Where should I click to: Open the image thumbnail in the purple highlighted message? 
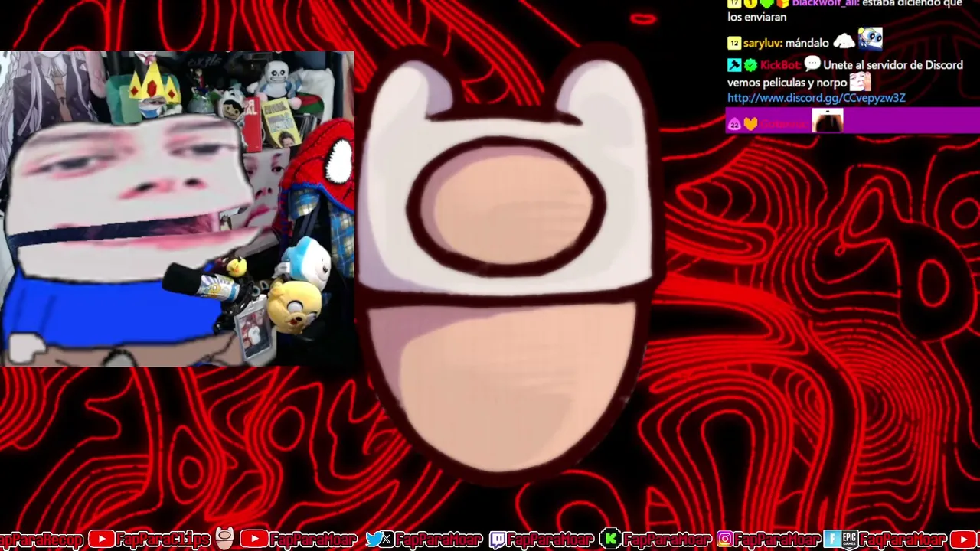pyautogui.click(x=827, y=121)
